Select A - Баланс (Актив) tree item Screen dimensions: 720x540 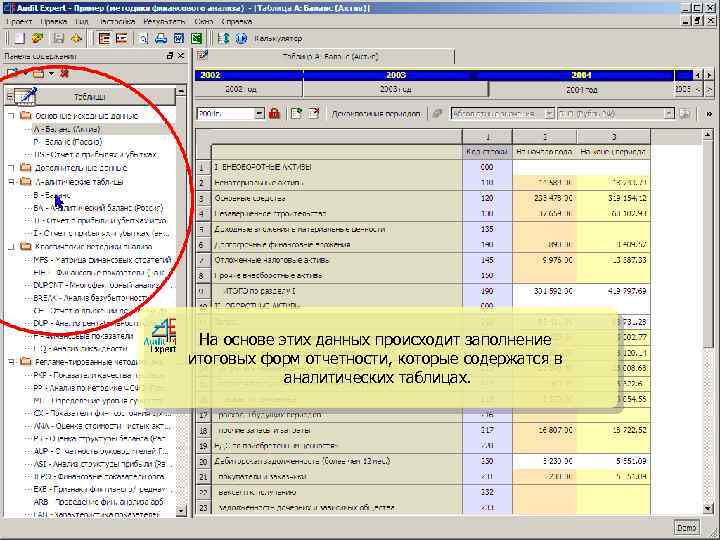click(67, 129)
